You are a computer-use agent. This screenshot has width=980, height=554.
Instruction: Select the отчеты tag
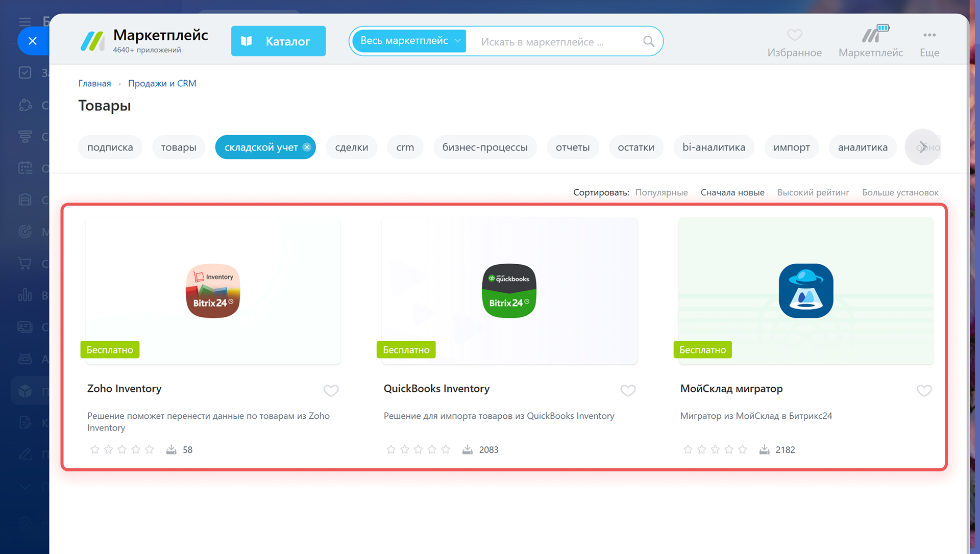(x=573, y=147)
